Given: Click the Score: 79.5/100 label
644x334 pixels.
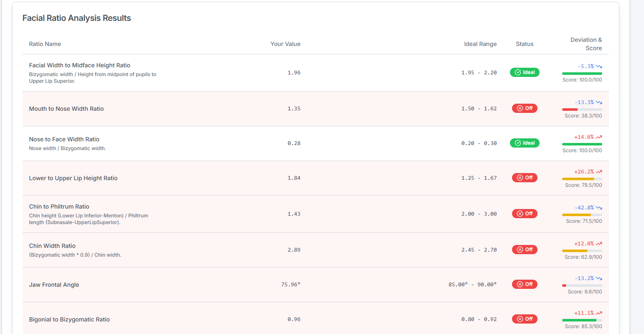Looking at the screenshot, I should pos(583,185).
